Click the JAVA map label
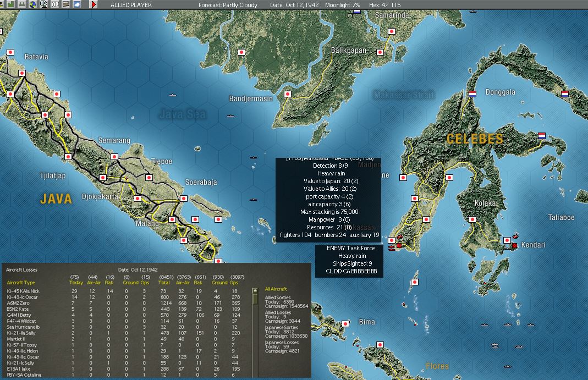 [56, 199]
